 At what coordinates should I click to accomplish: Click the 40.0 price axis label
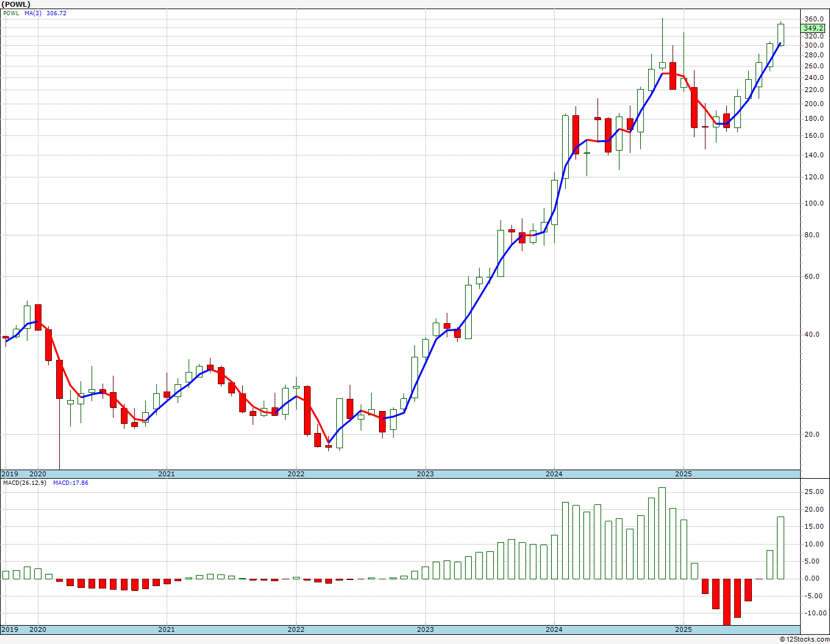coord(812,335)
